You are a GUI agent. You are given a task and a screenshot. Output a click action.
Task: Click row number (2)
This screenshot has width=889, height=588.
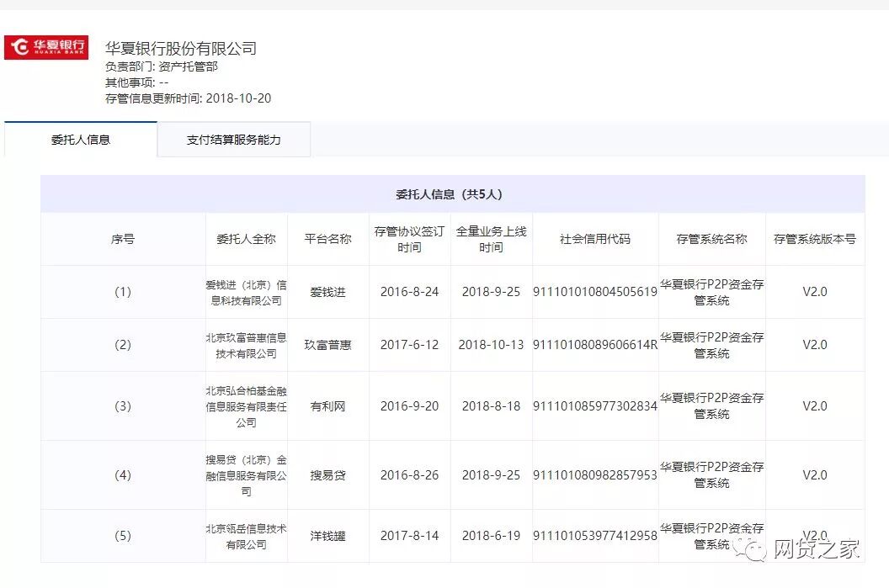(x=123, y=345)
